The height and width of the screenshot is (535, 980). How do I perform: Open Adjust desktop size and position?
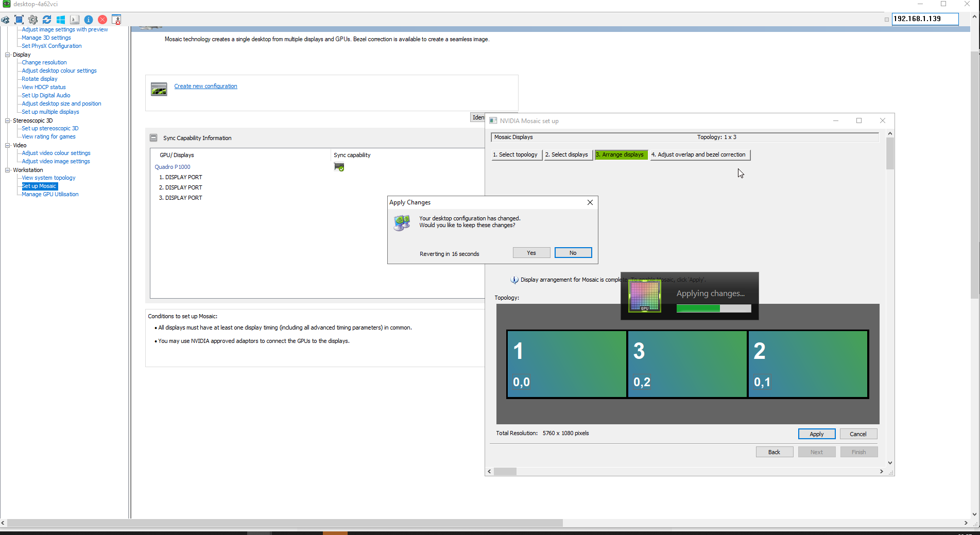[x=61, y=103]
